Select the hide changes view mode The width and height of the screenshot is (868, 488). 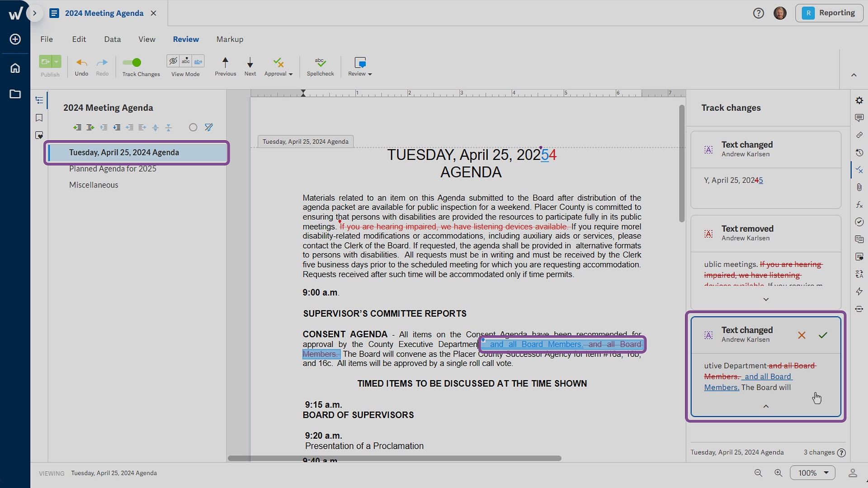point(173,61)
